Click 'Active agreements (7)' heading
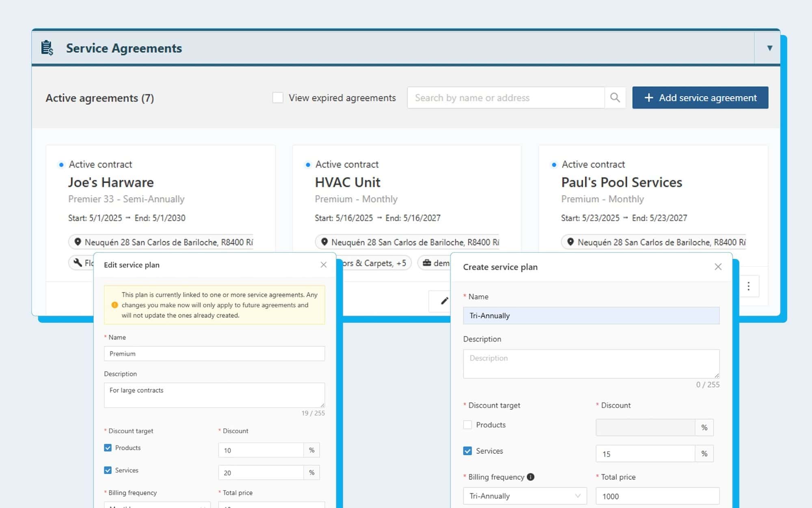This screenshot has width=812, height=508. coord(99,98)
